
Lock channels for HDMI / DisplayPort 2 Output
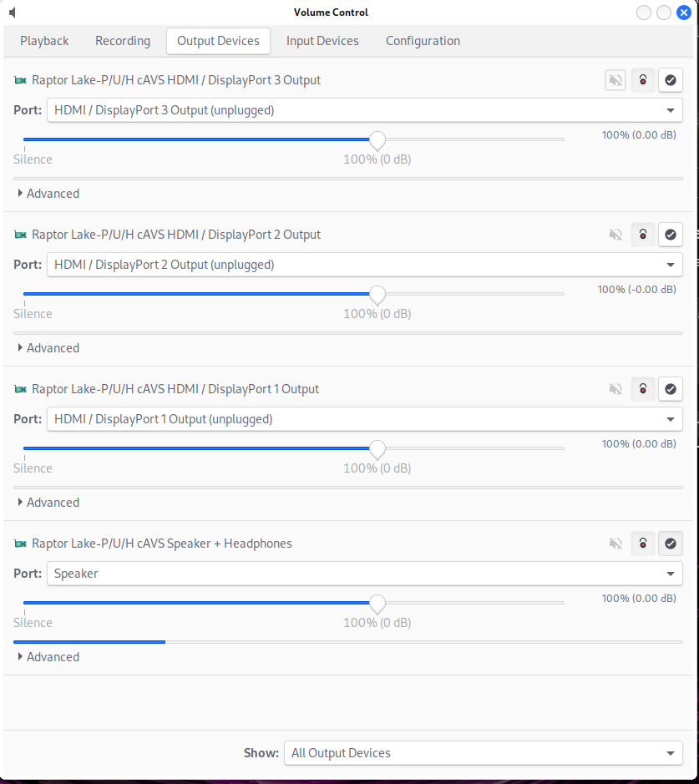tap(642, 235)
